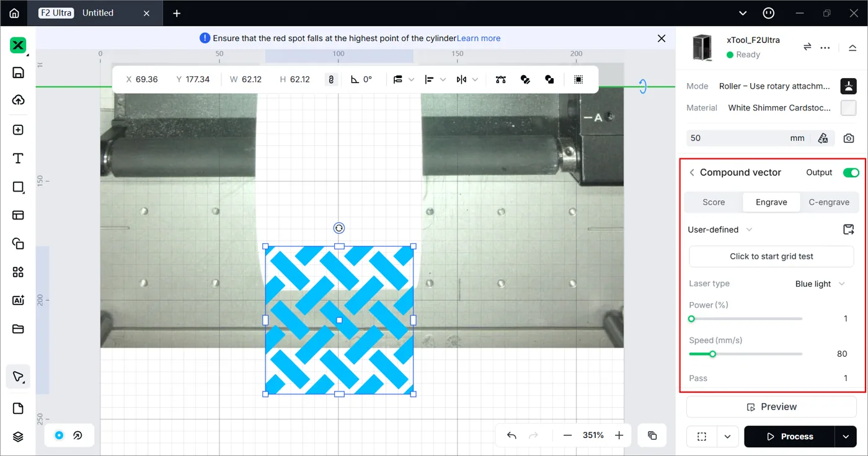Viewport: 868px width, 456px height.
Task: Go back from Compound vector panel
Action: point(692,172)
